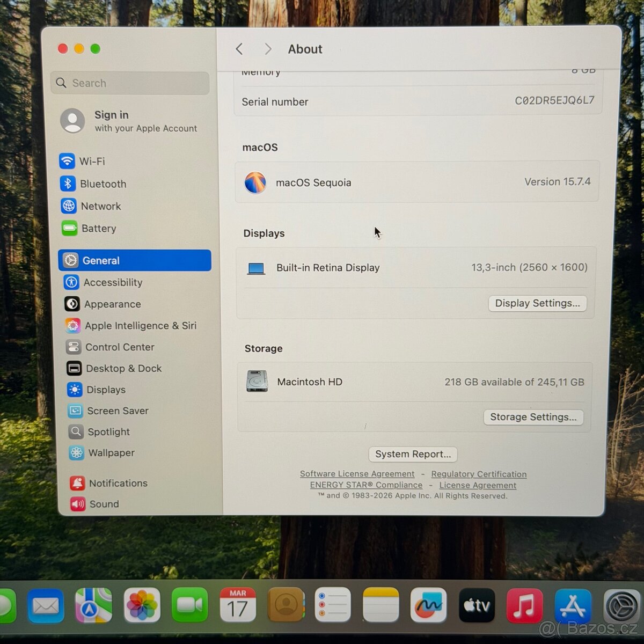Click the System Report button

pos(413,454)
